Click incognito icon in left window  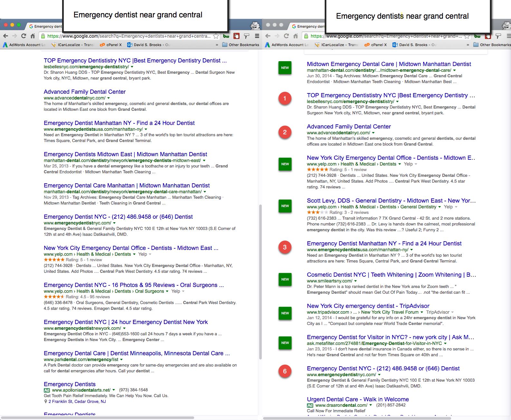point(255,25)
